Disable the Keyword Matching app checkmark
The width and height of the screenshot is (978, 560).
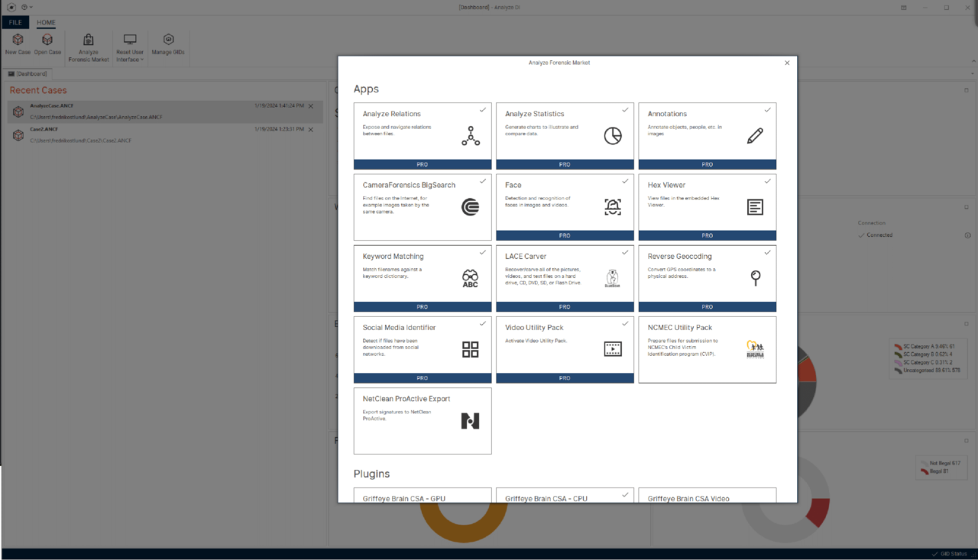pos(481,252)
